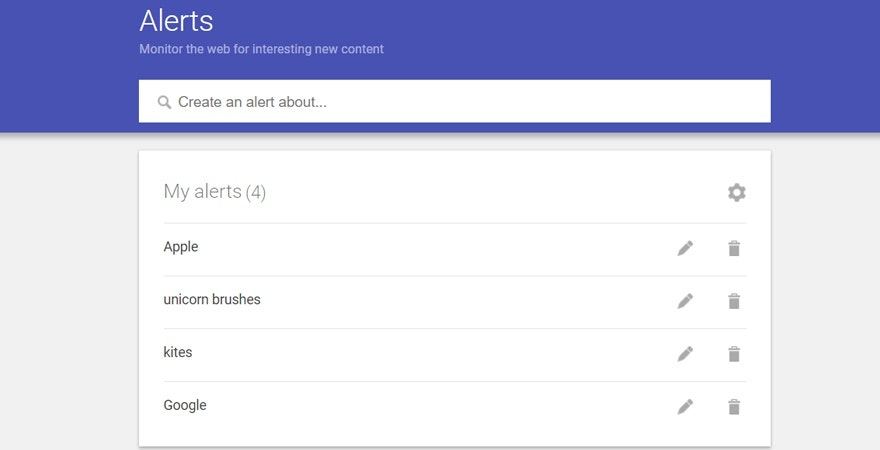Edit the kites alert
The width and height of the screenshot is (880, 450).
tap(685, 353)
